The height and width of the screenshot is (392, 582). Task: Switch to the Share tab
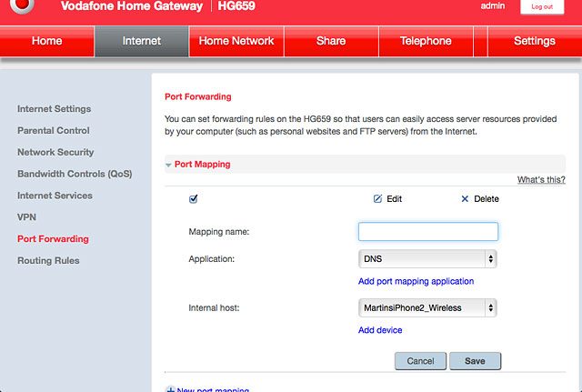pos(331,41)
